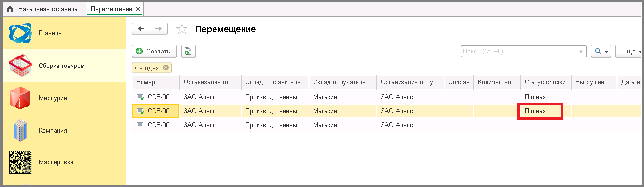Image resolution: width=644 pixels, height=187 pixels.
Task: Click the copy document icon beside Создать
Action: click(188, 51)
